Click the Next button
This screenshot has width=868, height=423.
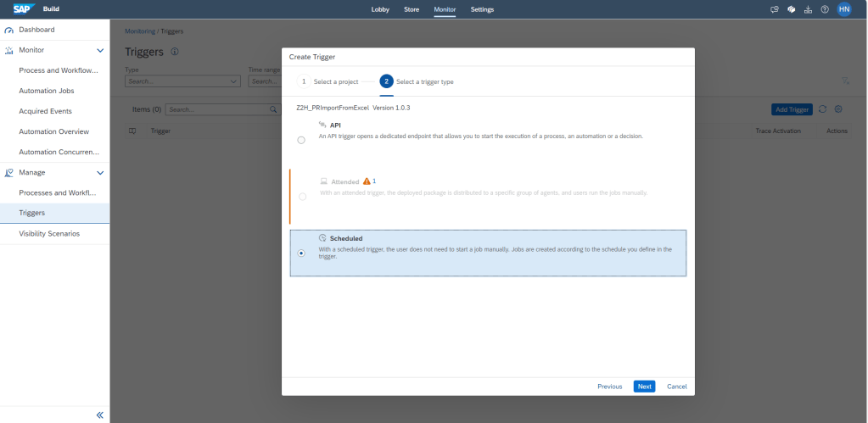point(644,387)
